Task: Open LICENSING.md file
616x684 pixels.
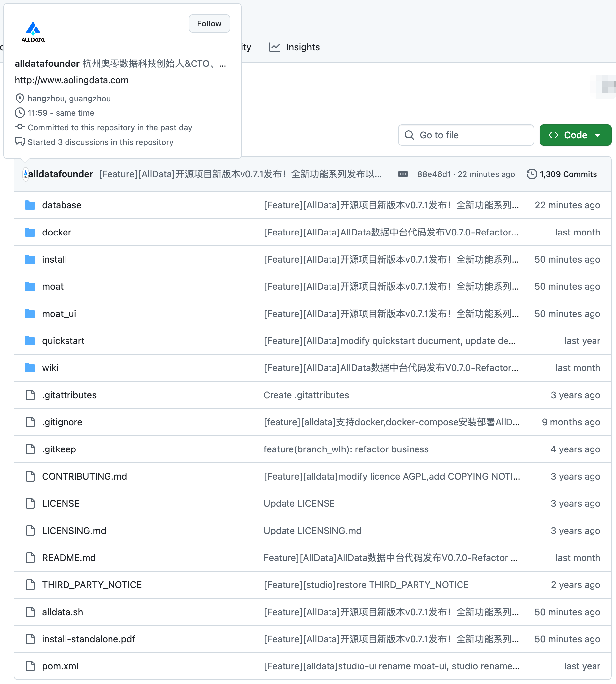Action: [74, 530]
